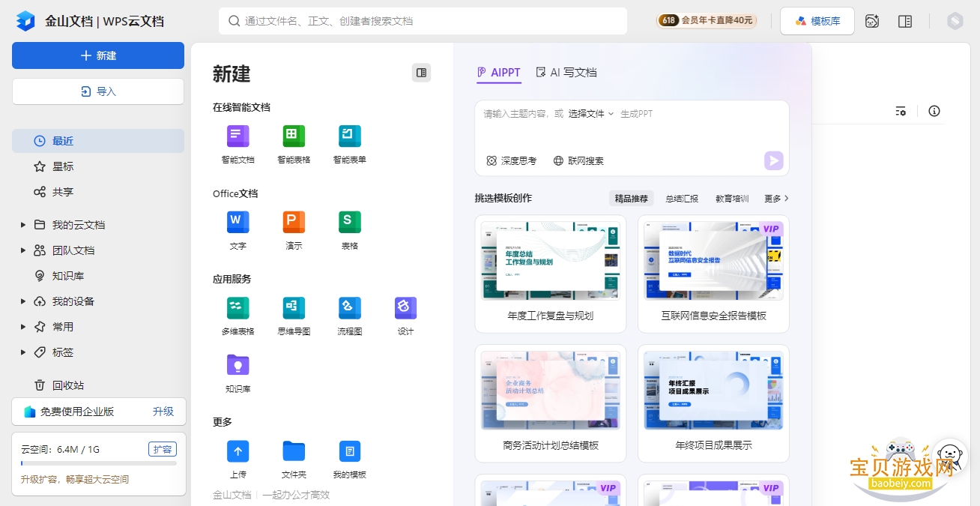Click the 导入 import button
The image size is (980, 506).
click(98, 91)
